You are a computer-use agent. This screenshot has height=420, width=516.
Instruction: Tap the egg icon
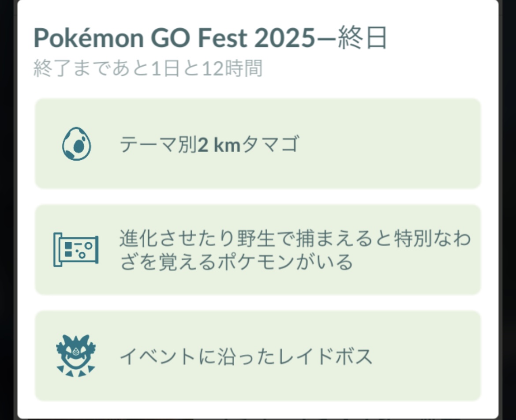tap(77, 144)
